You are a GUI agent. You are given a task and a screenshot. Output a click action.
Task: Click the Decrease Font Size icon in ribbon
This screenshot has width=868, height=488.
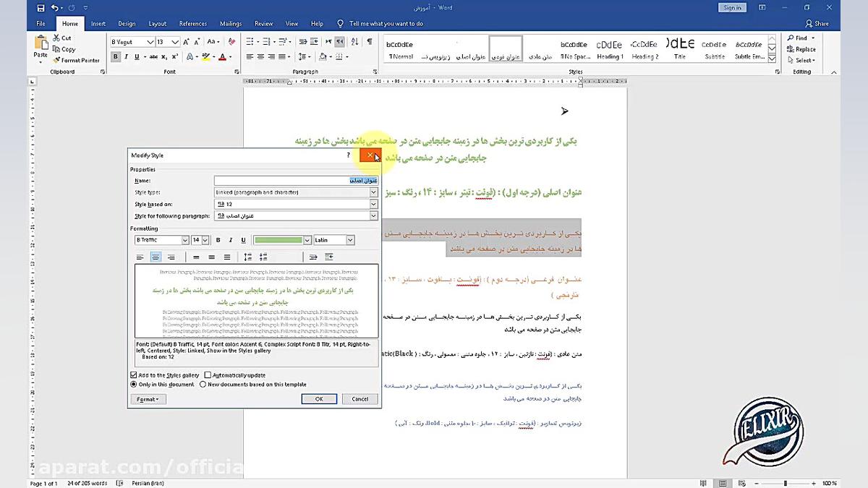coord(196,42)
